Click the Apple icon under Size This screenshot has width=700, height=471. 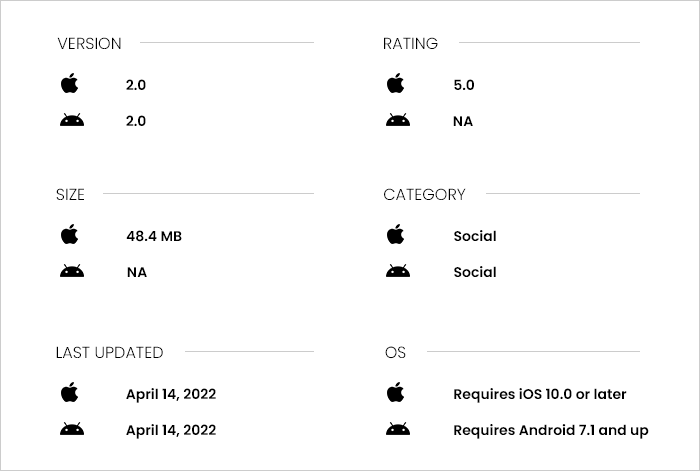point(70,234)
